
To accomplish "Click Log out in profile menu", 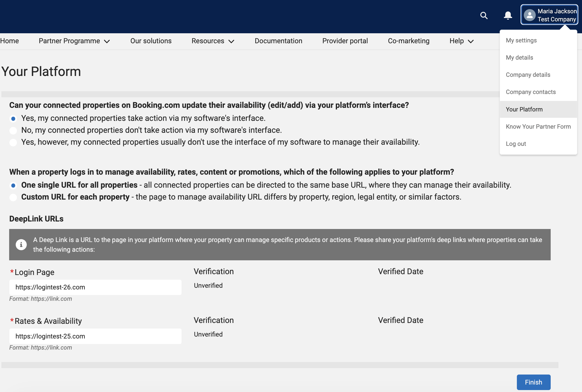I will point(515,144).
